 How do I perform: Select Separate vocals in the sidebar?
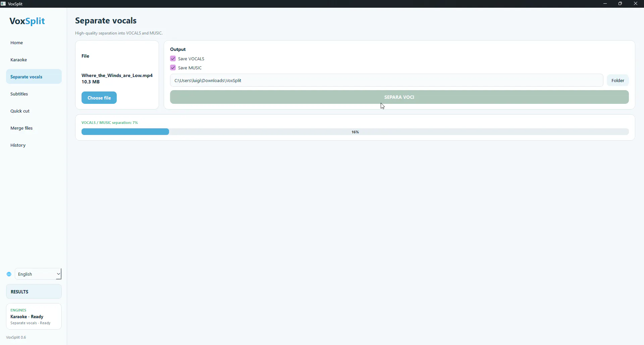click(x=34, y=77)
